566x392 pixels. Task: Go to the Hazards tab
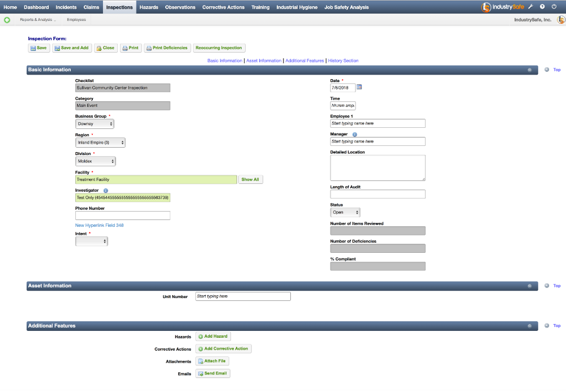149,7
